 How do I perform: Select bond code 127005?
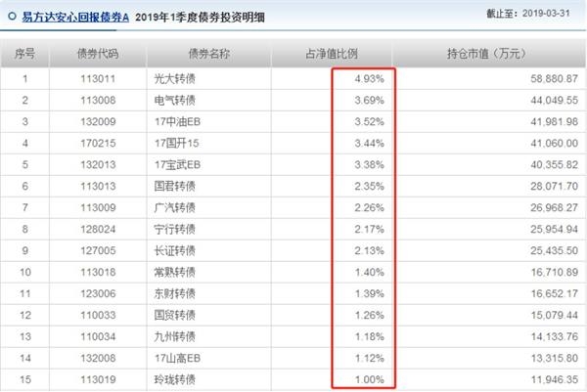point(98,251)
